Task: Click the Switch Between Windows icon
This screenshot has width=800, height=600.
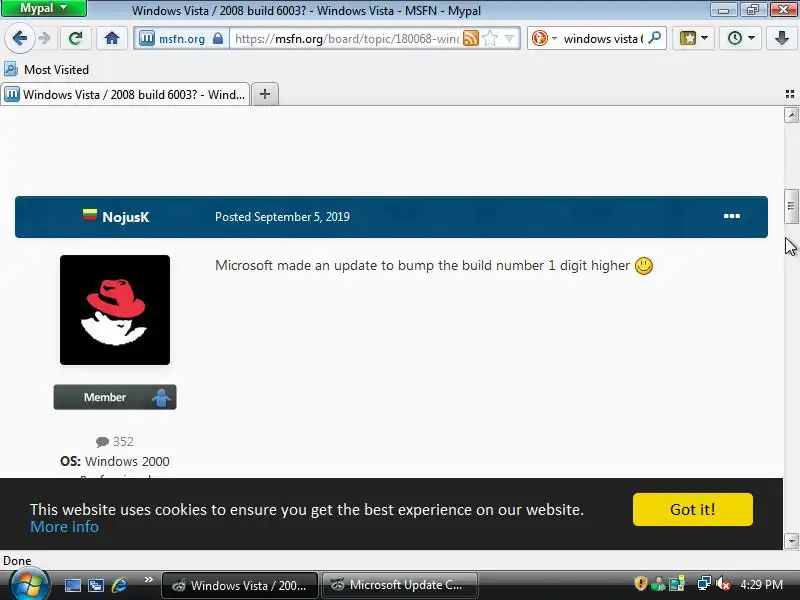Action: click(96, 585)
